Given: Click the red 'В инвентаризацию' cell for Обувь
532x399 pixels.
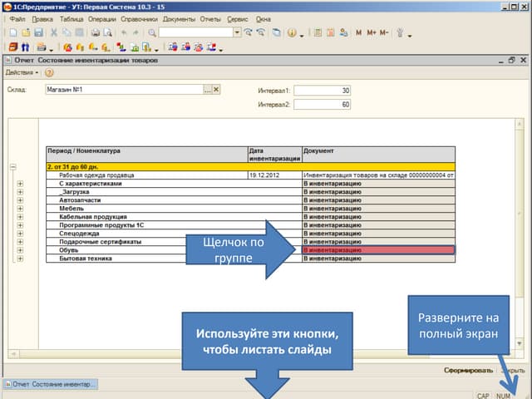Looking at the screenshot, I should click(x=378, y=250).
